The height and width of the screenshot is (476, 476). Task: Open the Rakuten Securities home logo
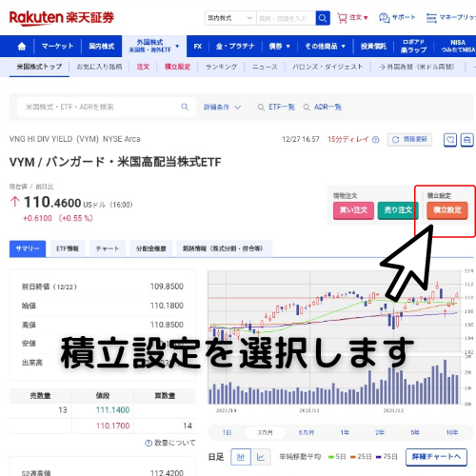point(62,17)
